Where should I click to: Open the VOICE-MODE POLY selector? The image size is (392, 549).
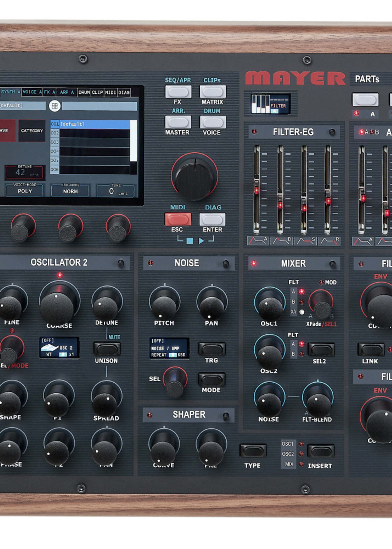(25, 190)
